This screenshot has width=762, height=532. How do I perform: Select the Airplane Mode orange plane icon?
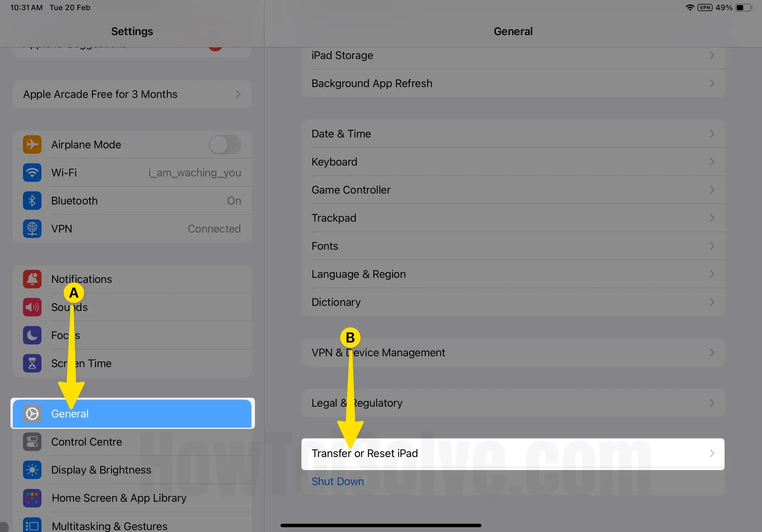pos(32,144)
